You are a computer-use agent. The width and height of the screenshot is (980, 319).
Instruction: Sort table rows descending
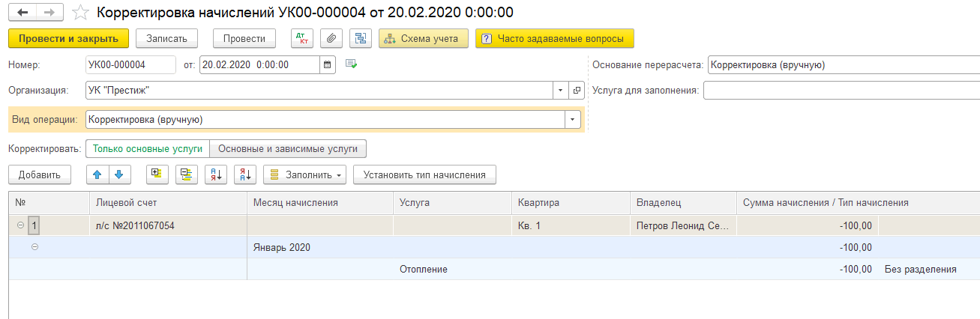[x=245, y=174]
